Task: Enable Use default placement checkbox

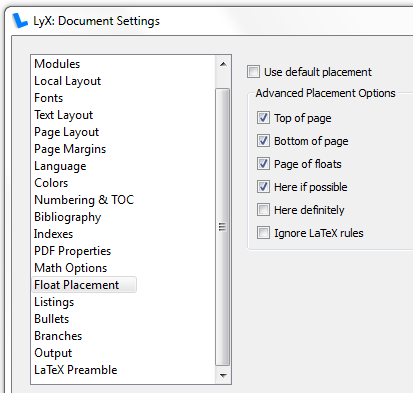Action: [x=253, y=72]
